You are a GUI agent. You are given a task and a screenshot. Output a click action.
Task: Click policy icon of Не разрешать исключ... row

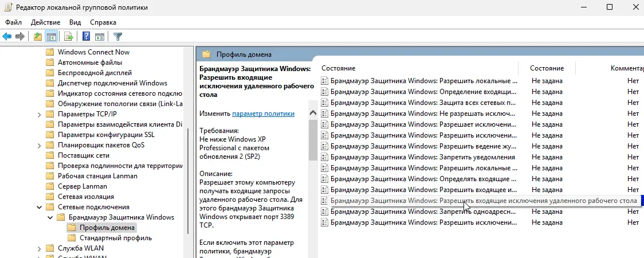tap(324, 114)
